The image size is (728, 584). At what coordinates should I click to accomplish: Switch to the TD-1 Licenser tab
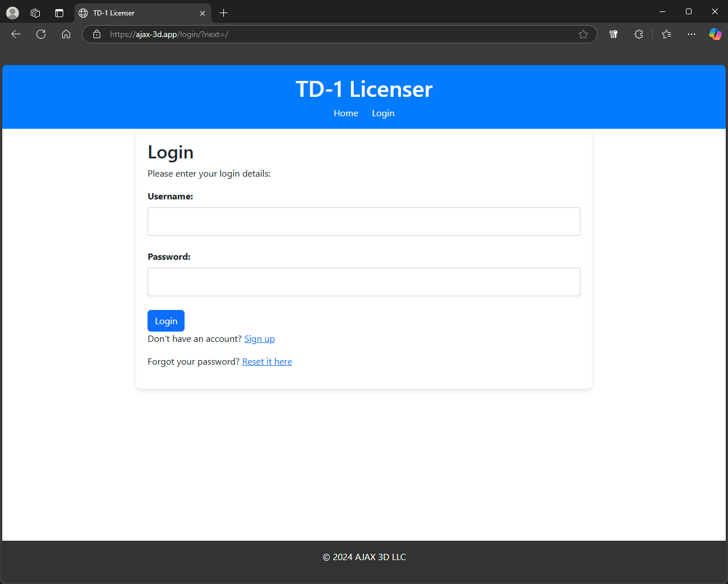[137, 13]
